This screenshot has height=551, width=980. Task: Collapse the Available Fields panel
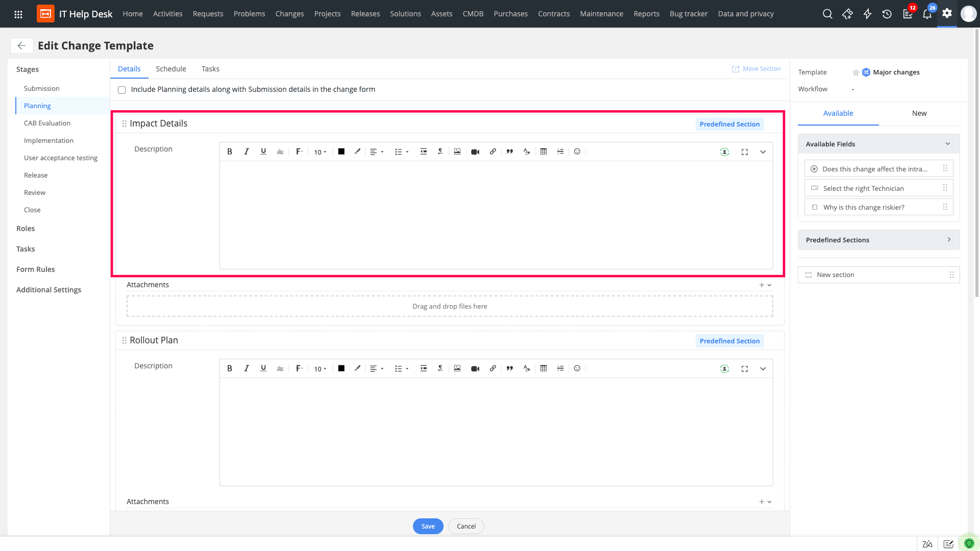(x=948, y=144)
